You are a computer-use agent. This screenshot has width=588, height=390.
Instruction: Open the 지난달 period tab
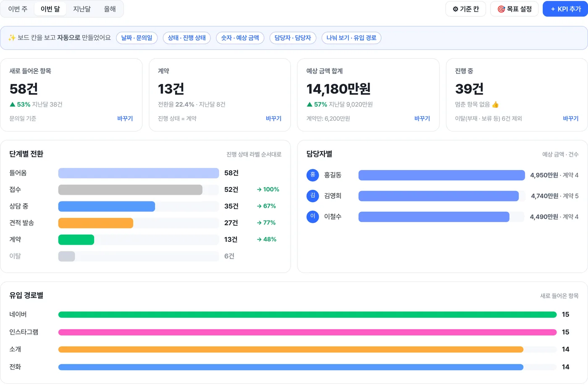(82, 9)
